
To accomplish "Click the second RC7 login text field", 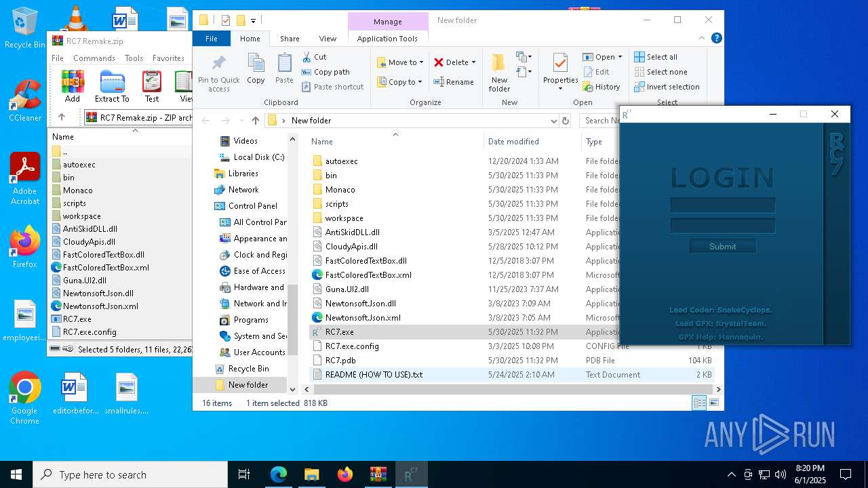I will [x=722, y=226].
